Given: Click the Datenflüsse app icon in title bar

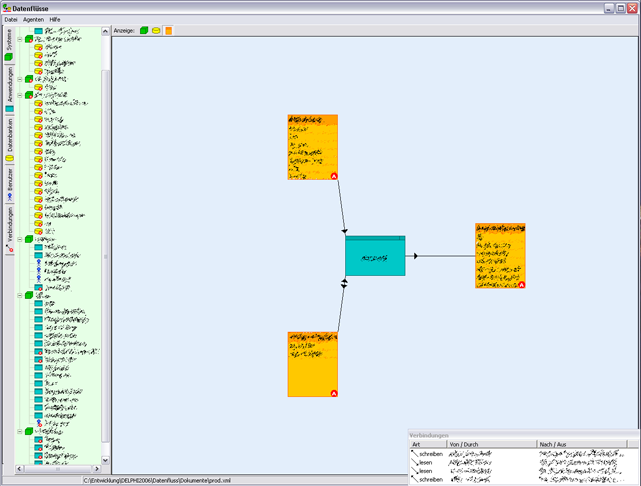Looking at the screenshot, I should (7, 8).
